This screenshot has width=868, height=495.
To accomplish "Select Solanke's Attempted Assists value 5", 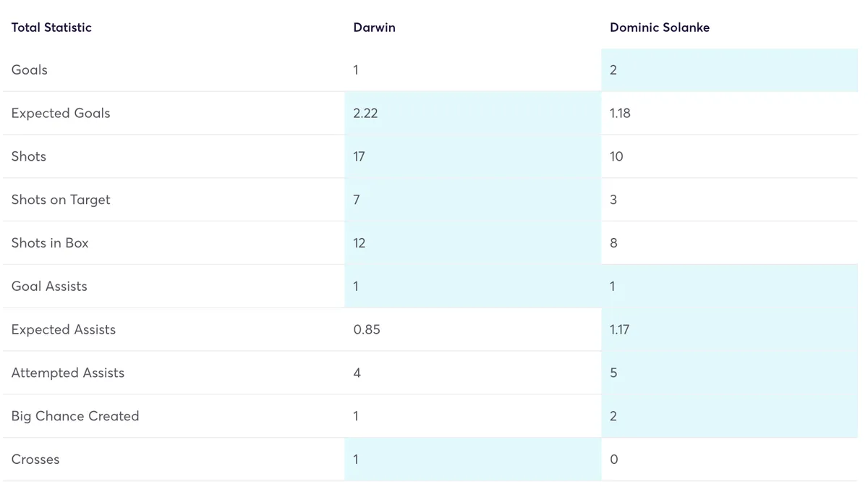I will [x=613, y=373].
